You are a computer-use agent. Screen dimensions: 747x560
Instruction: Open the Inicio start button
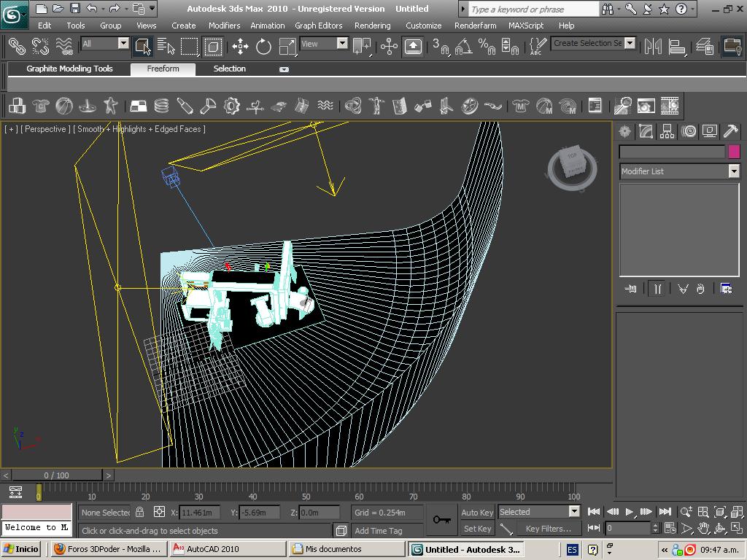coord(21,549)
